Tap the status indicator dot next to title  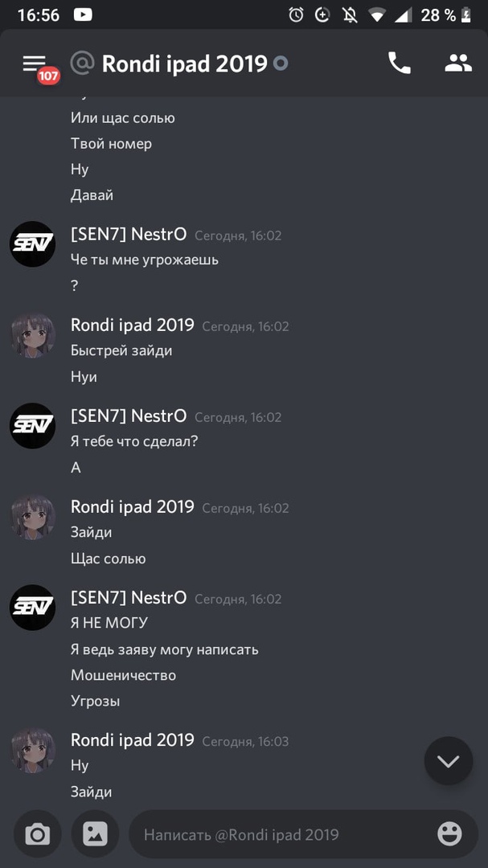[281, 64]
